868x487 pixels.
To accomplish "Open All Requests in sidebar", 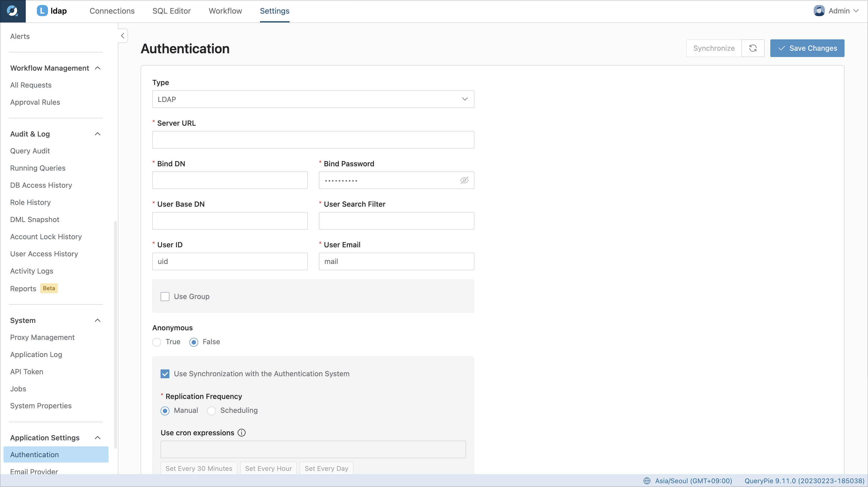I will 31,85.
